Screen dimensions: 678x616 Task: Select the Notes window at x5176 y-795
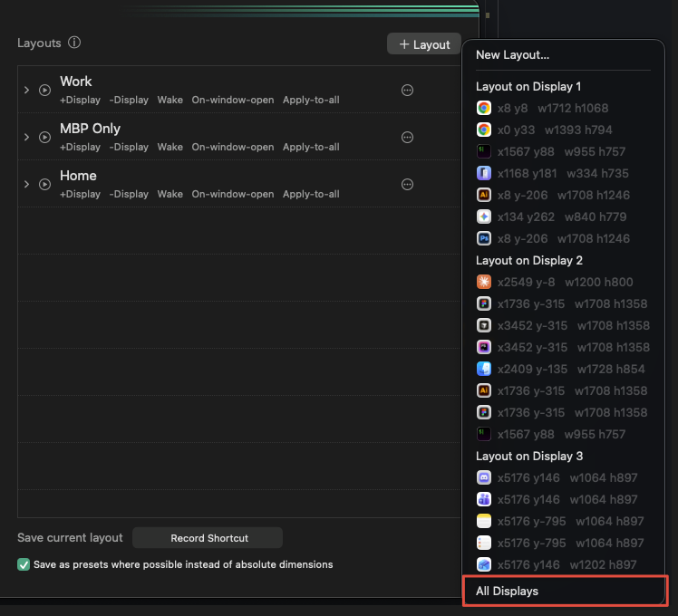click(x=563, y=521)
